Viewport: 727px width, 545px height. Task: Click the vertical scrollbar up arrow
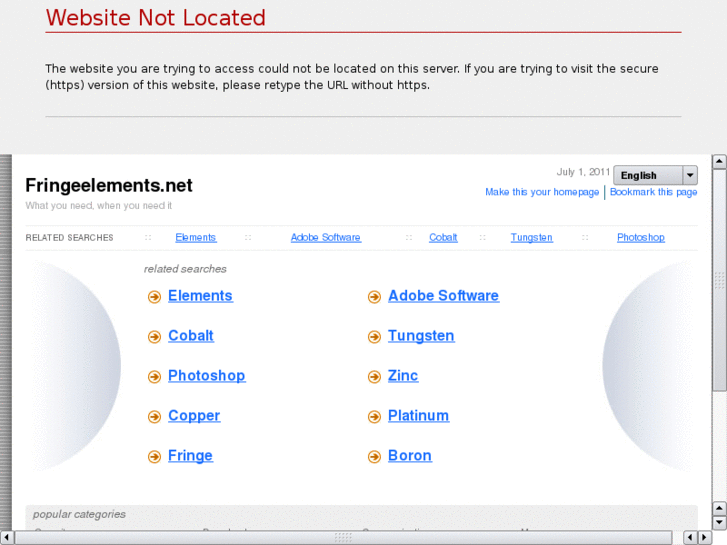[719, 161]
